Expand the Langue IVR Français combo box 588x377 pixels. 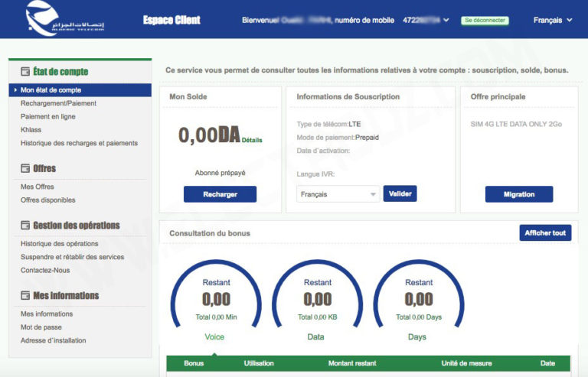coord(338,194)
